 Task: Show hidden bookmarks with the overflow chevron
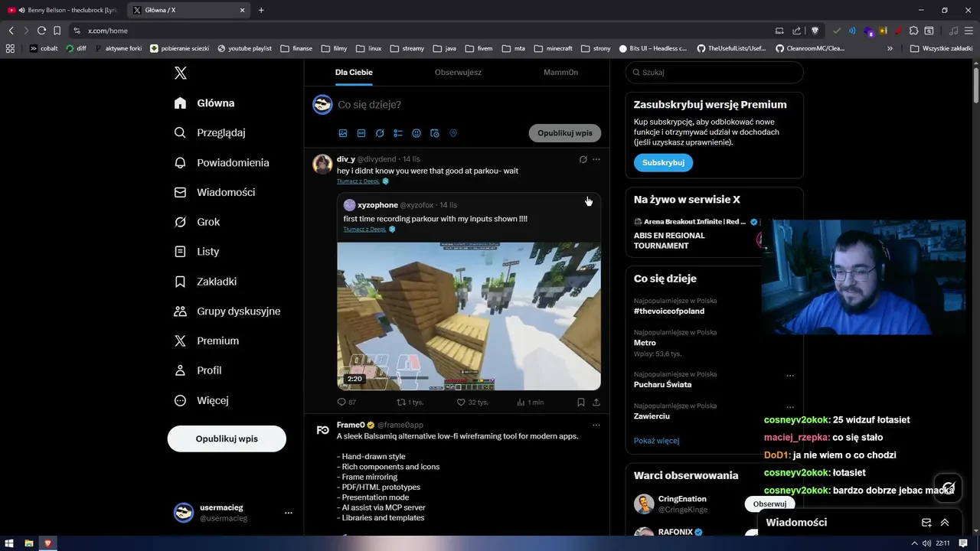pos(890,48)
